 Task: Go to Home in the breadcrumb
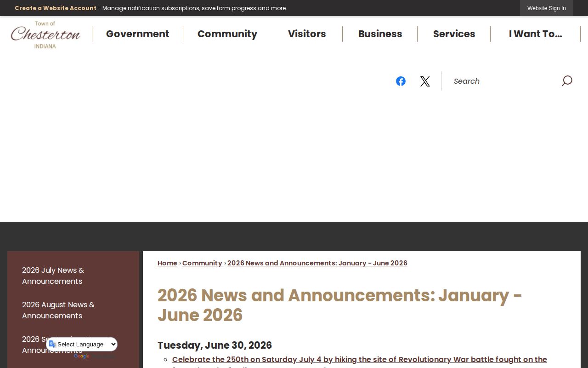tap(167, 263)
